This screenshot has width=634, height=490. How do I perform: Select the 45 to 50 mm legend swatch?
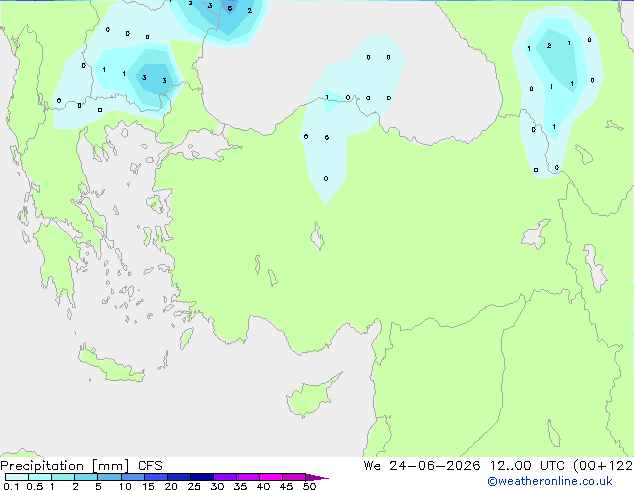pyautogui.click(x=294, y=477)
